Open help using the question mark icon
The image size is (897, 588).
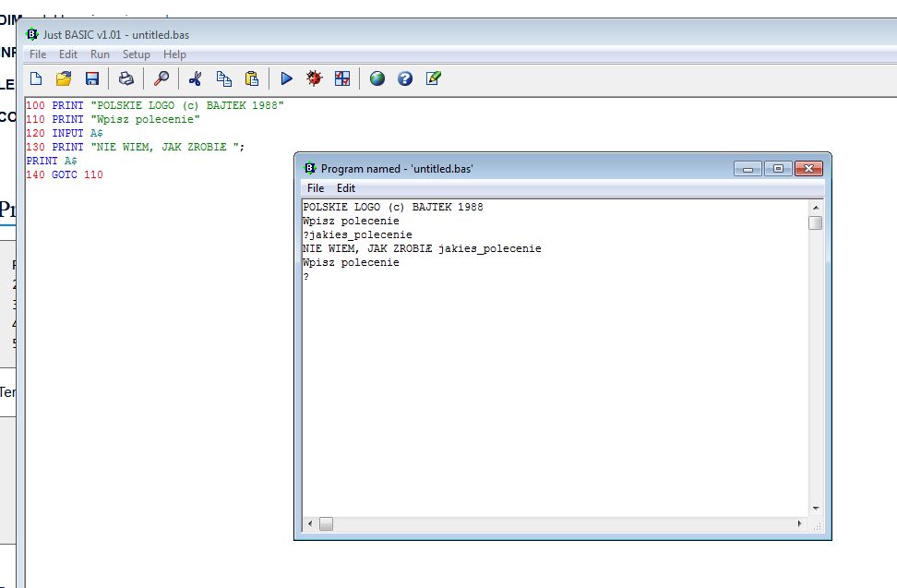click(x=404, y=78)
